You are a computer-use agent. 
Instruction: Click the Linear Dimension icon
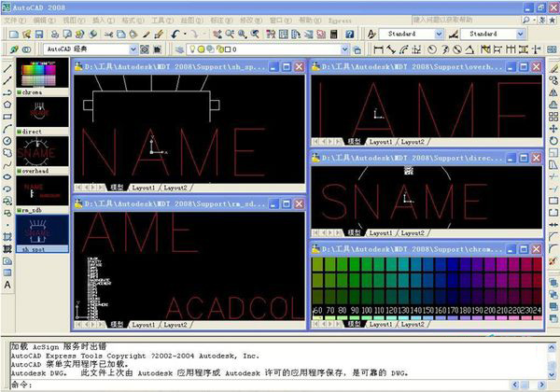tap(378, 49)
